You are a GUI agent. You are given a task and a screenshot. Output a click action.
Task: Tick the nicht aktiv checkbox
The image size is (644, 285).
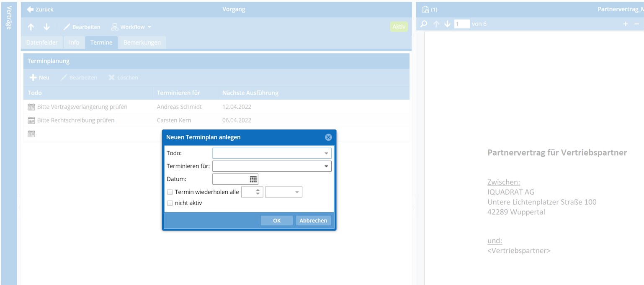(170, 203)
